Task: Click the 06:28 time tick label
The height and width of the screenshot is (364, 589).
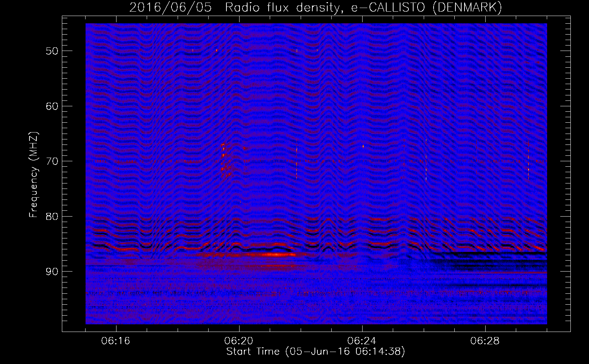Action: (485, 341)
